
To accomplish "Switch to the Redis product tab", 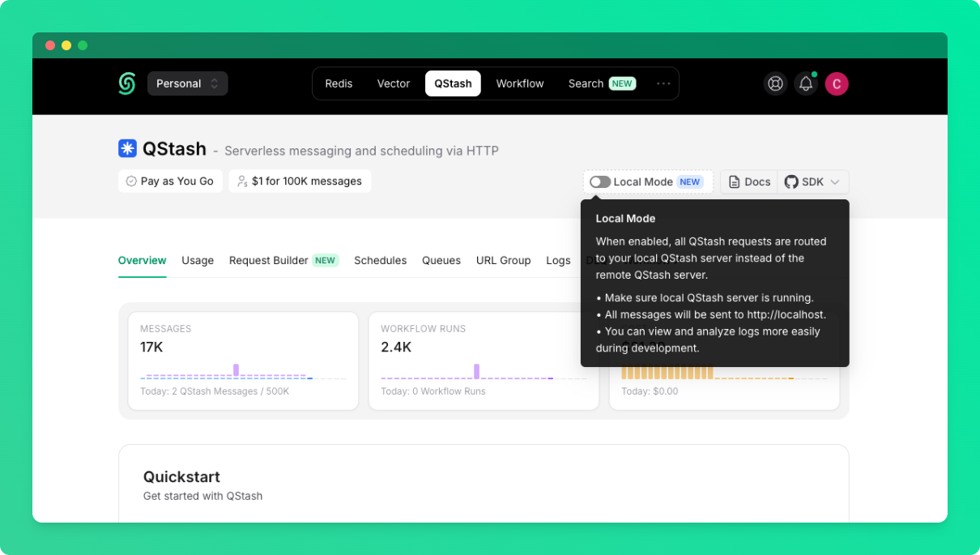I will (x=339, y=83).
